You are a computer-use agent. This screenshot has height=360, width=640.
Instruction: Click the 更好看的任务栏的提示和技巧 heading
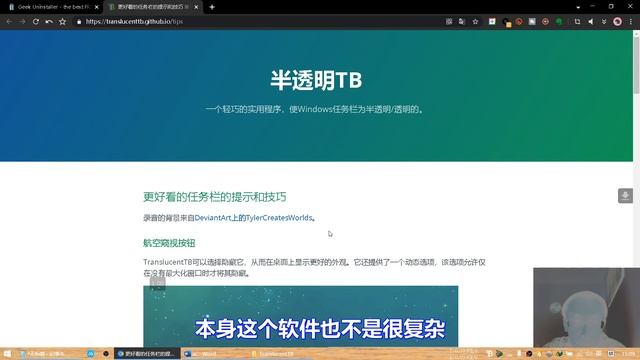click(x=215, y=197)
